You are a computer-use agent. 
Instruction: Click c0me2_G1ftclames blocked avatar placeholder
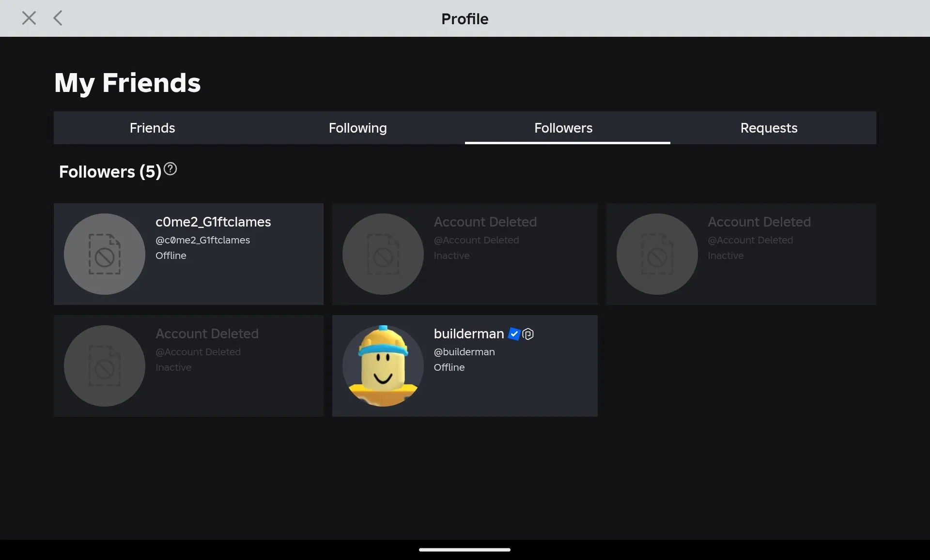tap(105, 254)
